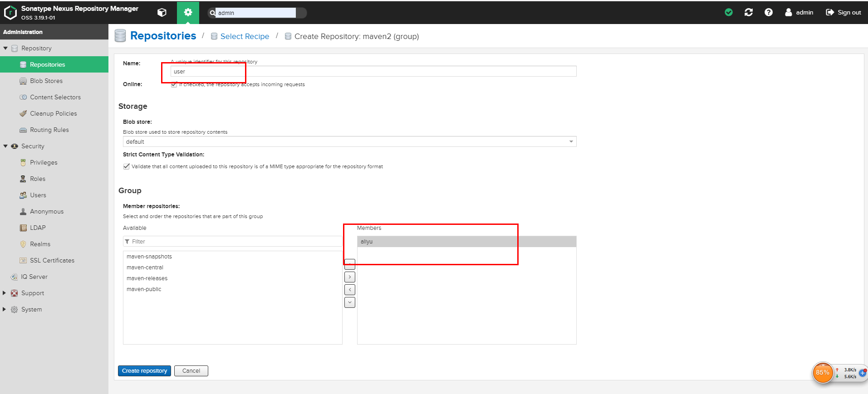This screenshot has height=394, width=868.
Task: Click the Users icon in sidebar
Action: pos(23,195)
